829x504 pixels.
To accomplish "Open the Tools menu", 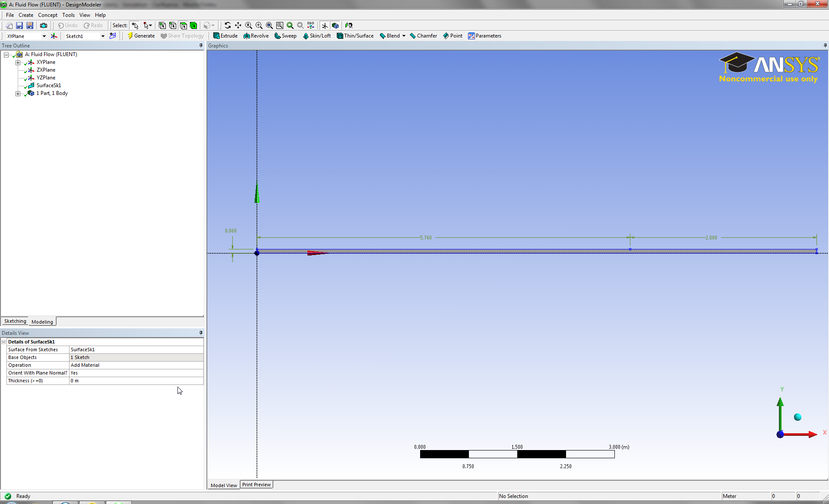I will pyautogui.click(x=68, y=15).
